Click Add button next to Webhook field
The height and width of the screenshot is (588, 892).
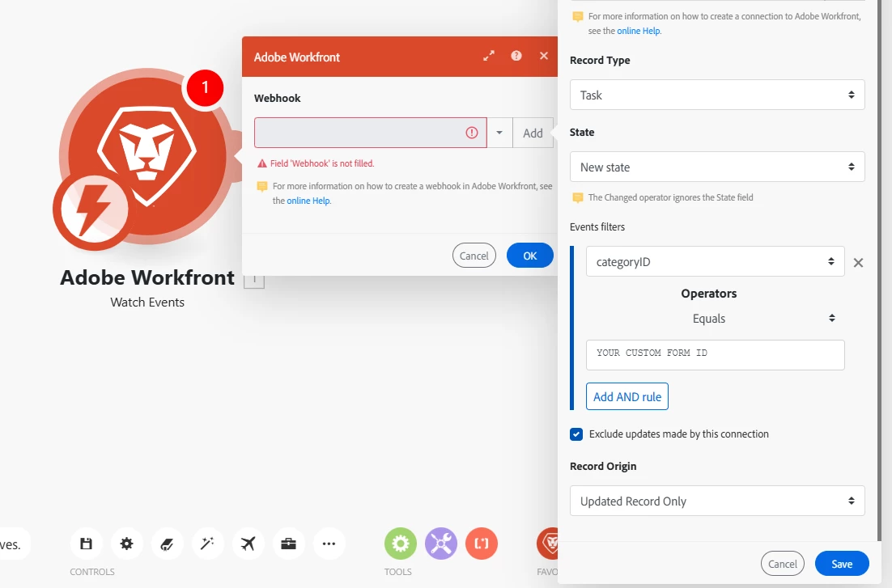click(x=533, y=133)
